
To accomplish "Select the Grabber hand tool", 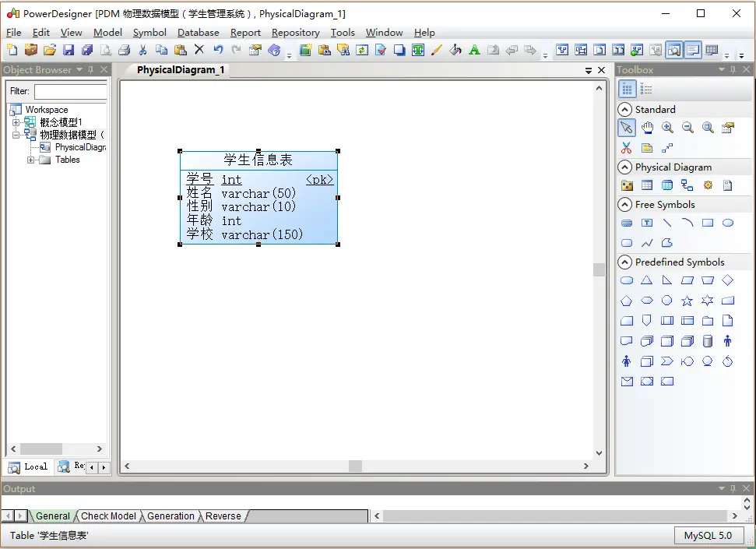I will 647,127.
